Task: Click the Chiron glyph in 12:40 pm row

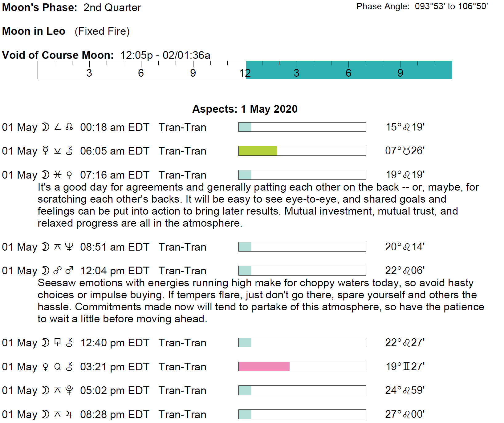Action: coord(69,342)
